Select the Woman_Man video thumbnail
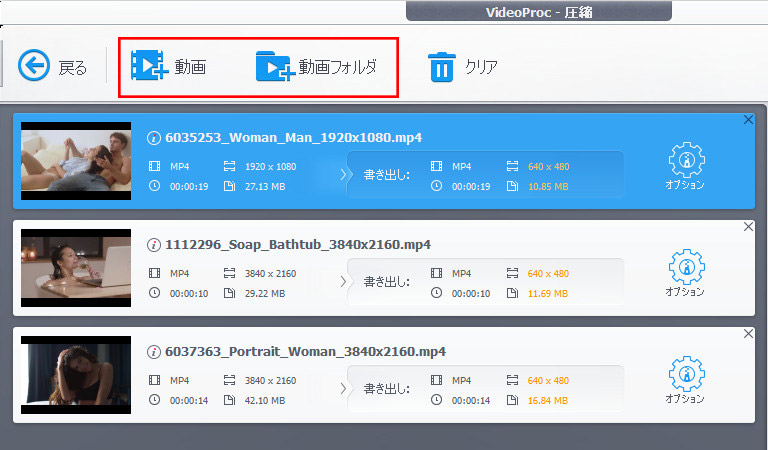Image resolution: width=768 pixels, height=450 pixels. pos(76,161)
